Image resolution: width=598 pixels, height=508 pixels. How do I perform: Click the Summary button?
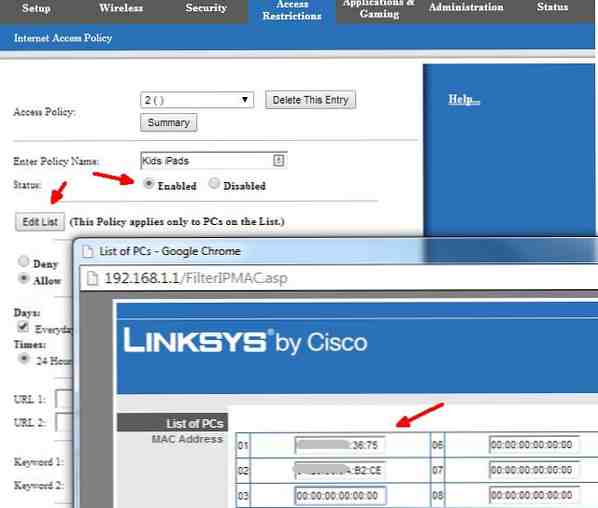169,123
